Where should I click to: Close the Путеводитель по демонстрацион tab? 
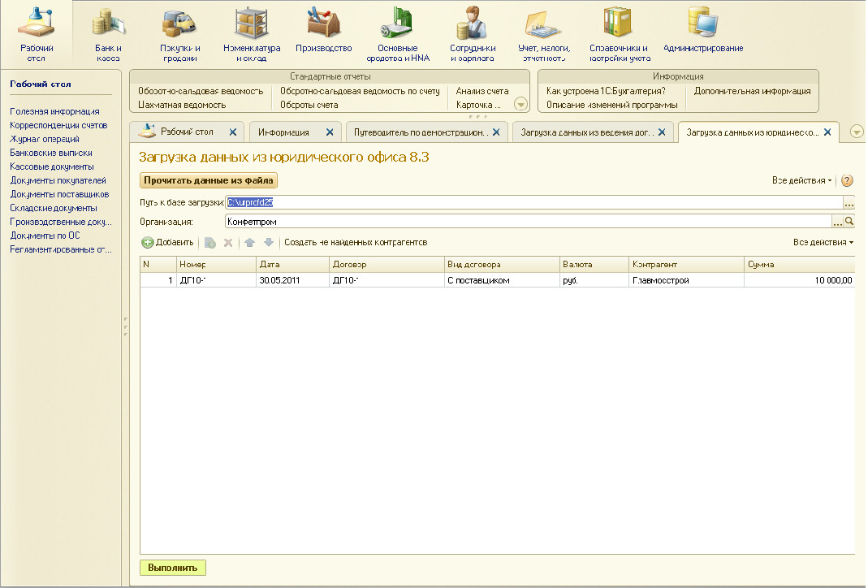[498, 132]
